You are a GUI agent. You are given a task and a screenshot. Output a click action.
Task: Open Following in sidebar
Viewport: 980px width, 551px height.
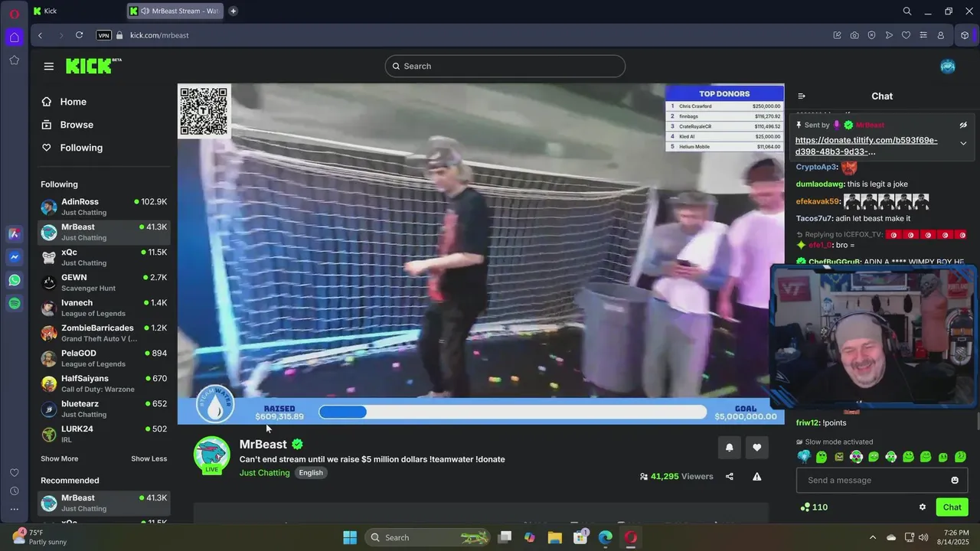pos(73,148)
